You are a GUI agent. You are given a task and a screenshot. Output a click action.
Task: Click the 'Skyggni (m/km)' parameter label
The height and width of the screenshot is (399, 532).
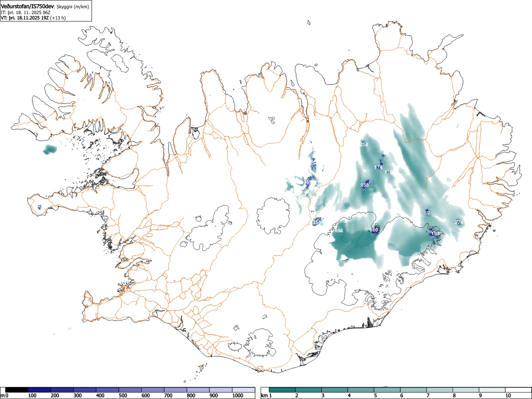tap(73, 7)
